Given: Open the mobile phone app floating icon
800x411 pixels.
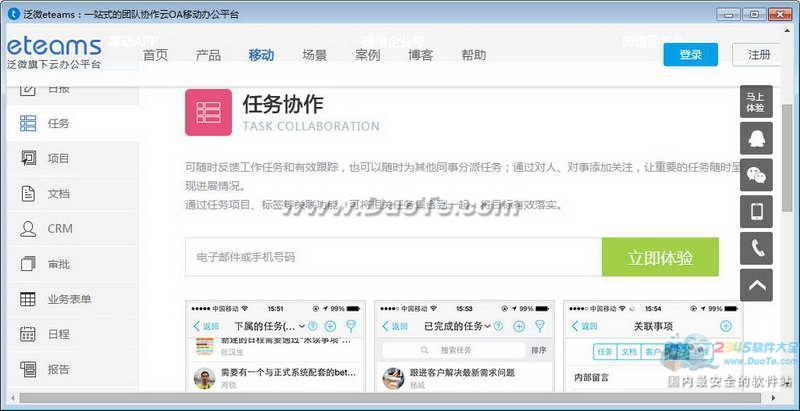Looking at the screenshot, I should 756,212.
